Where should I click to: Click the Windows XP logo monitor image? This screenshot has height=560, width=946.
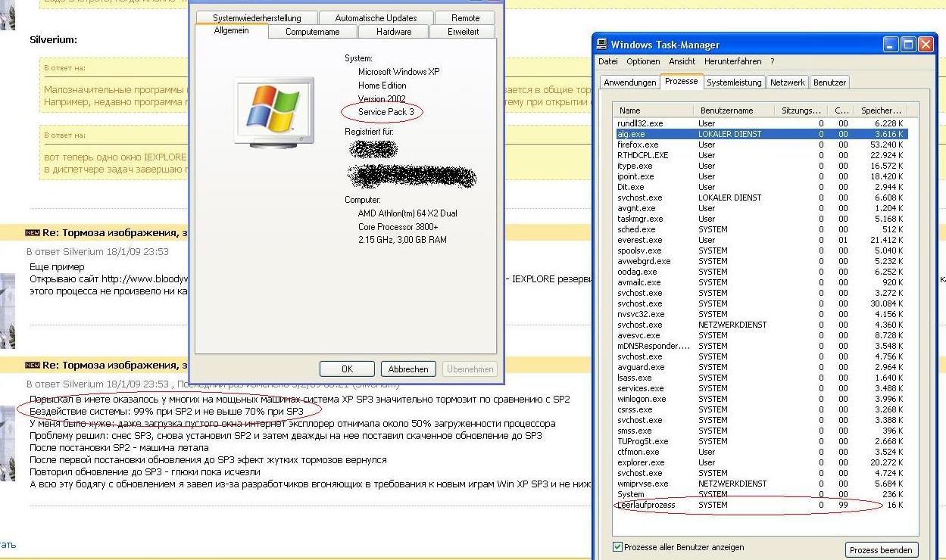click(274, 110)
